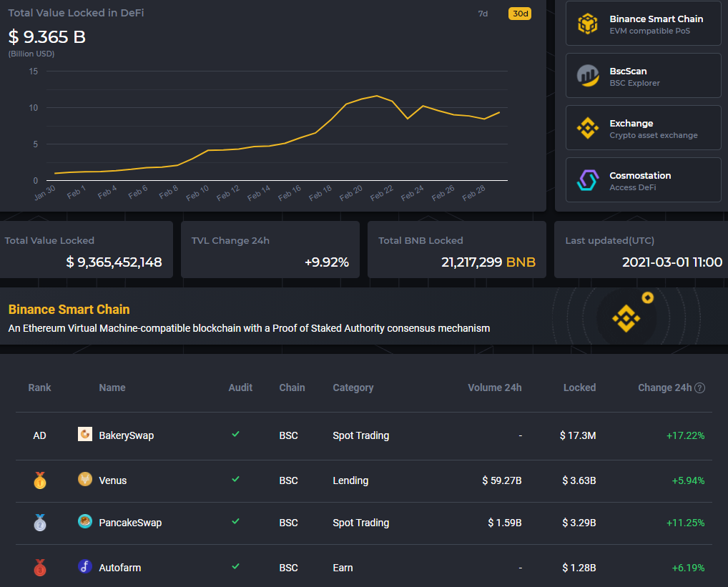The width and height of the screenshot is (728, 587).
Task: Open BscScan via its explorer icon
Action: coord(588,75)
